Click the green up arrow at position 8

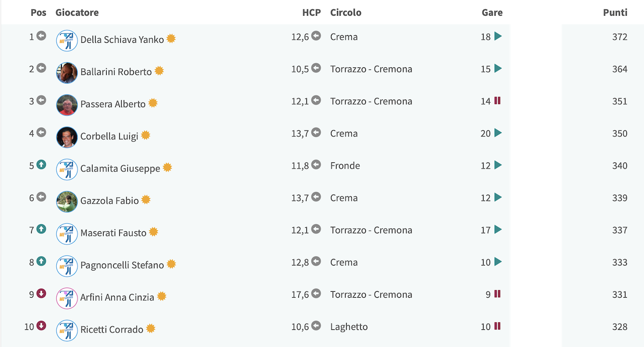(41, 261)
